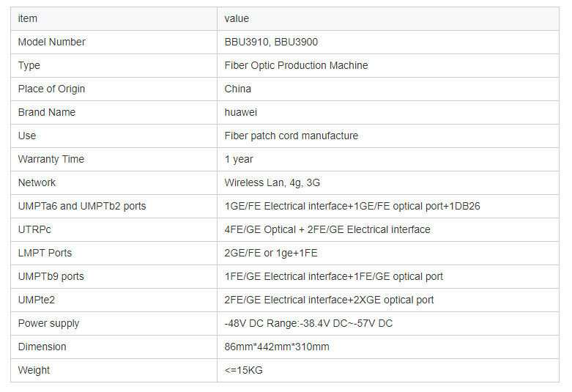This screenshot has width=572, height=392.
Task: Click the 'item' header cell
Action: click(27, 18)
